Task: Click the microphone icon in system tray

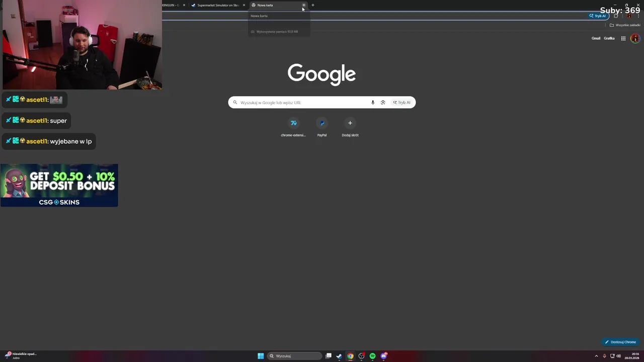Action: [604, 356]
